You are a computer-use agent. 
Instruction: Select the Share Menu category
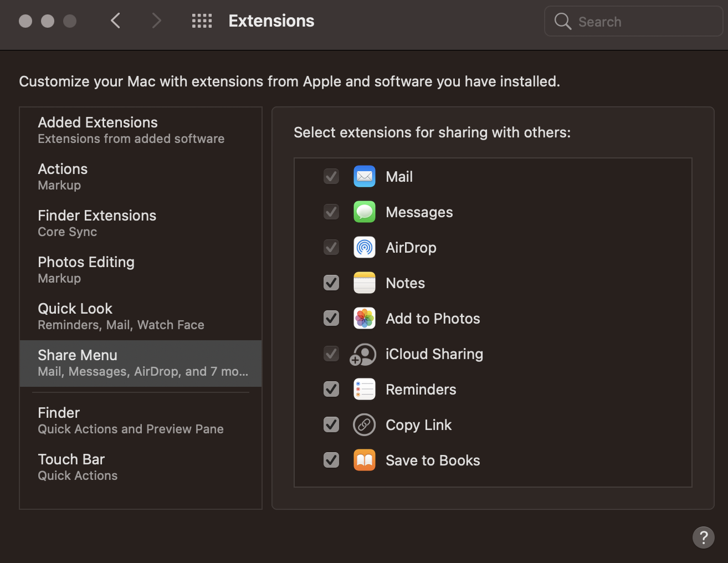tap(141, 363)
